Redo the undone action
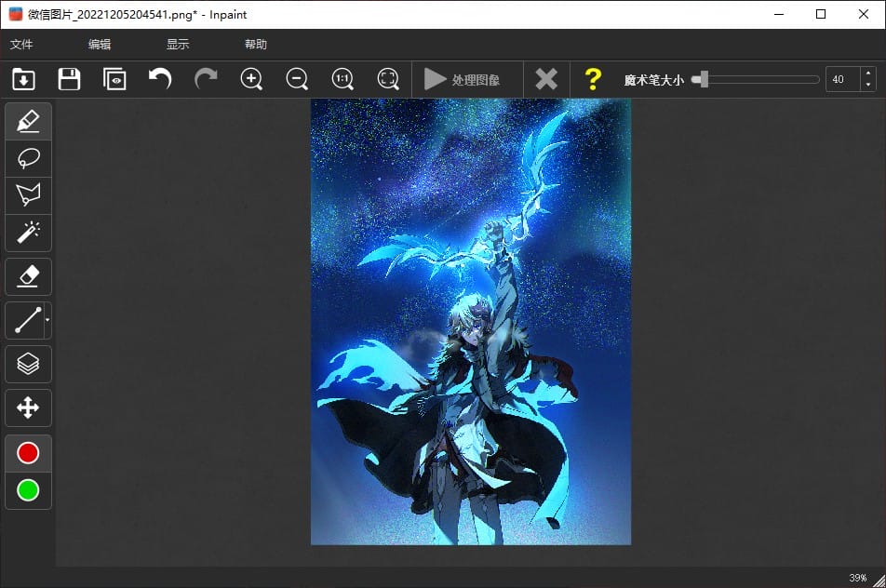This screenshot has width=886, height=588. (x=206, y=79)
